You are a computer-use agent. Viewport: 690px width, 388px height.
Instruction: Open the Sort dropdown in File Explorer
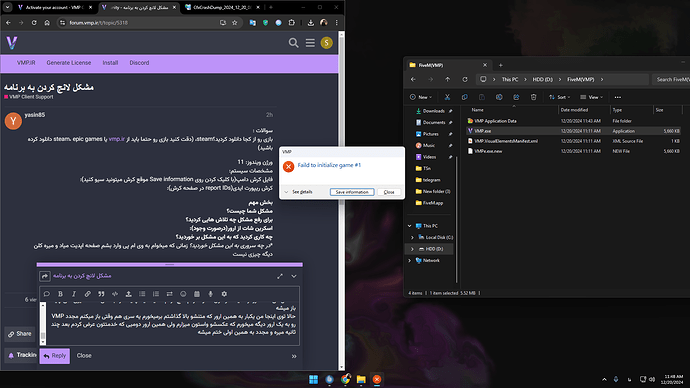[560, 97]
